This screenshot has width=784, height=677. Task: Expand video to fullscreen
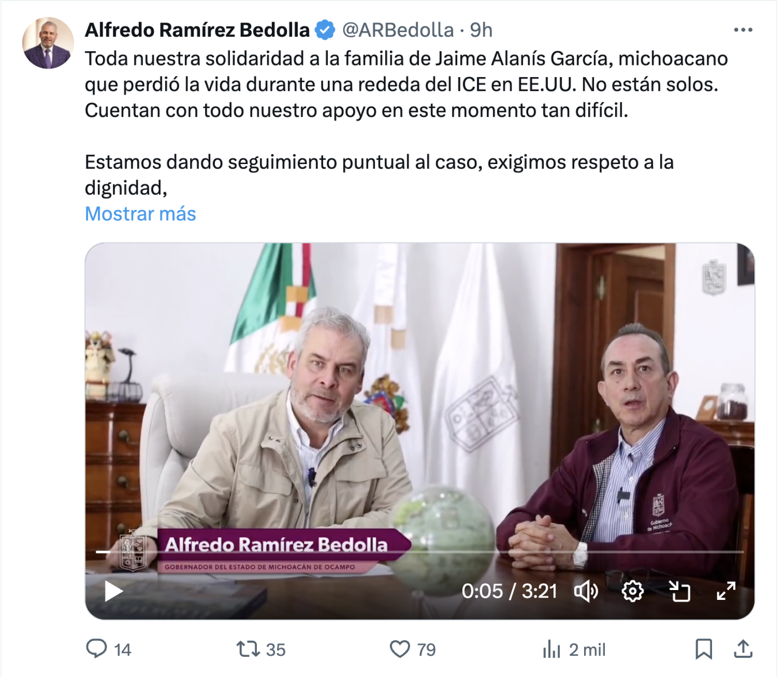click(x=726, y=591)
